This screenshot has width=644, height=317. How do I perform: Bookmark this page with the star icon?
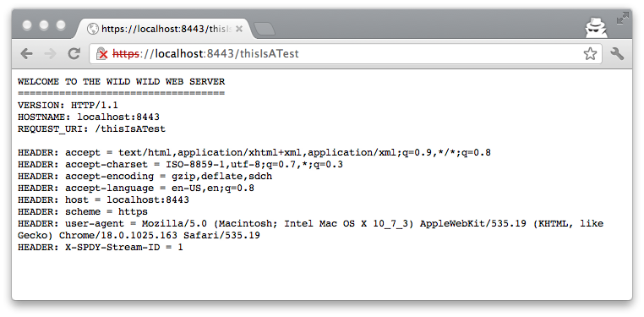590,54
